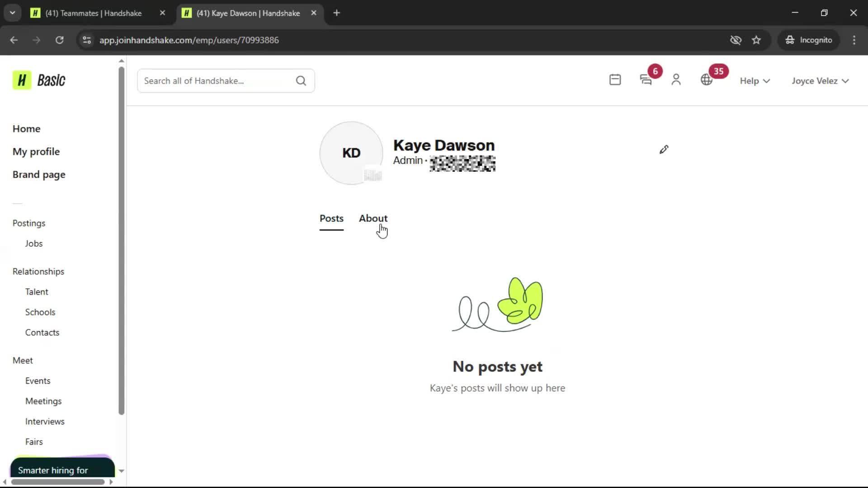Open messages icon with 6 badge
The image size is (868, 488).
point(646,80)
